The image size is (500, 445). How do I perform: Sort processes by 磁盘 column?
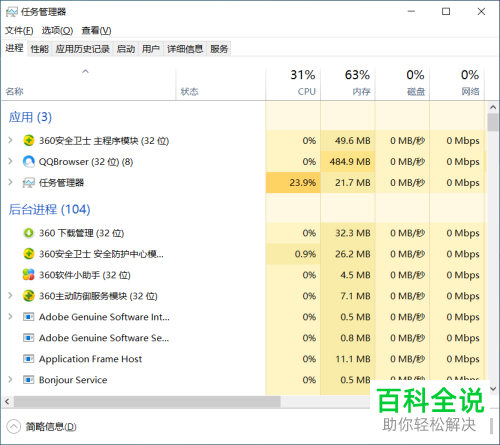tap(402, 84)
